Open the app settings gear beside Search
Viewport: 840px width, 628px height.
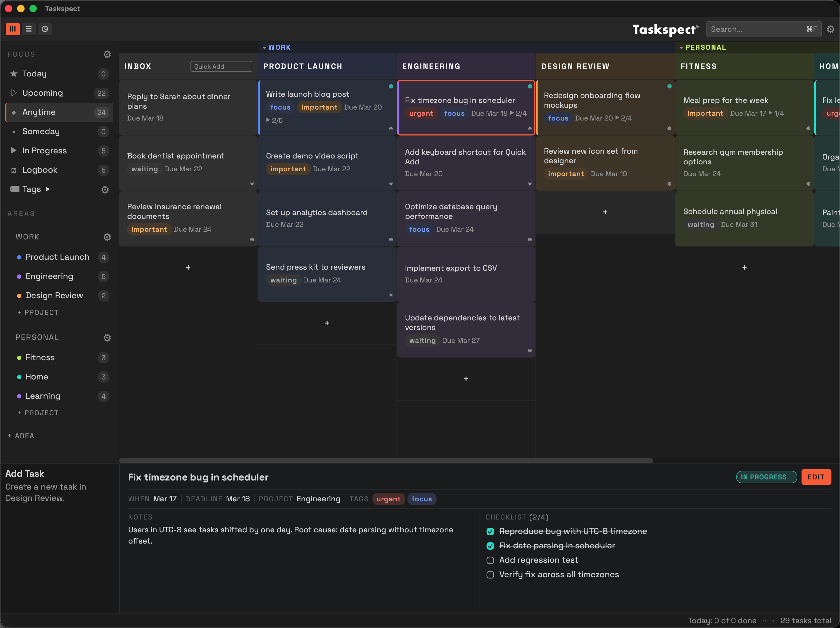coord(831,29)
